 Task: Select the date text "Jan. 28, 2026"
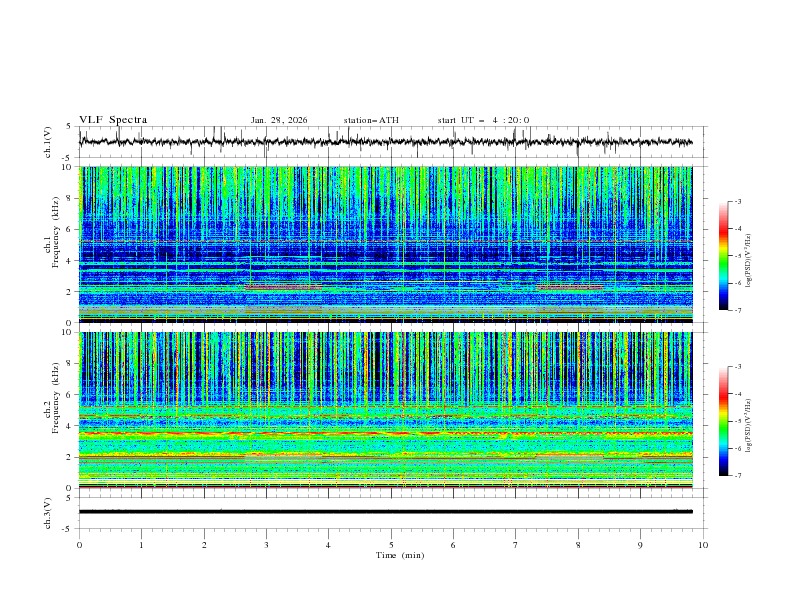click(279, 120)
